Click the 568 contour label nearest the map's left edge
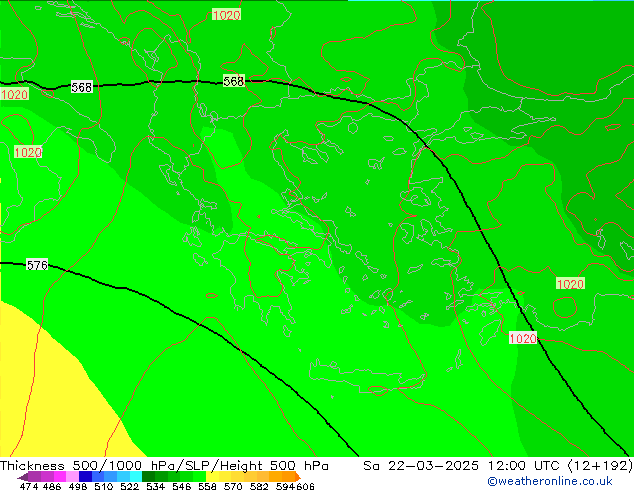Viewport: 634px width, 490px height. (82, 87)
